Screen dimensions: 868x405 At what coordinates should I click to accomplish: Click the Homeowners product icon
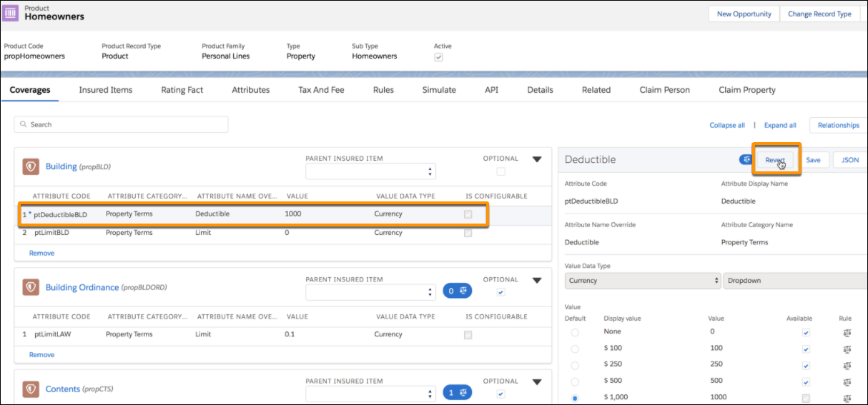click(x=11, y=13)
